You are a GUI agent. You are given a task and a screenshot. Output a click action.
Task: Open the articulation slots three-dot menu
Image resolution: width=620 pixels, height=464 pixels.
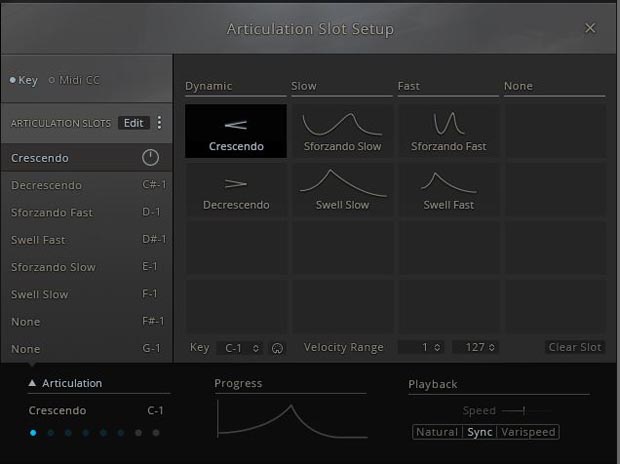pyautogui.click(x=159, y=123)
